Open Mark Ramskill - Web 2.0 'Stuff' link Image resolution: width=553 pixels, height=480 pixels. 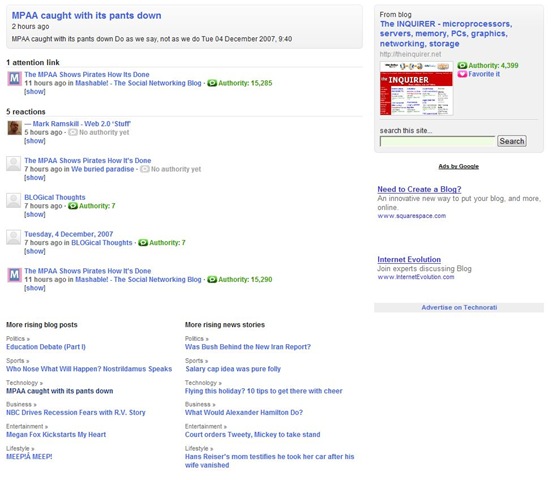78,124
